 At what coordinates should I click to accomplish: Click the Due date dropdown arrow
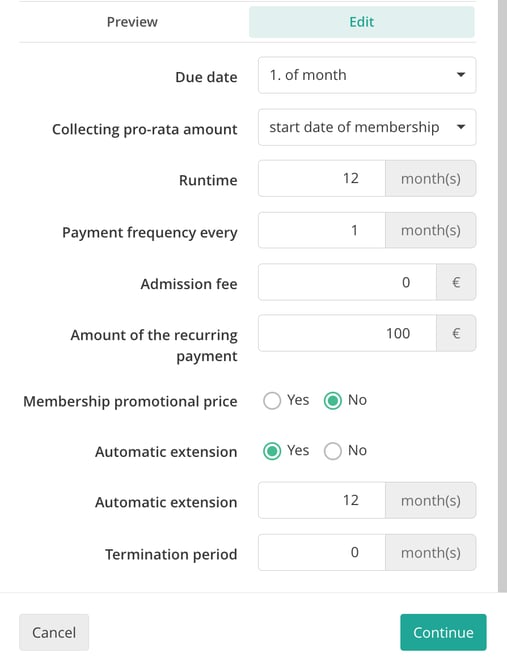tap(460, 75)
